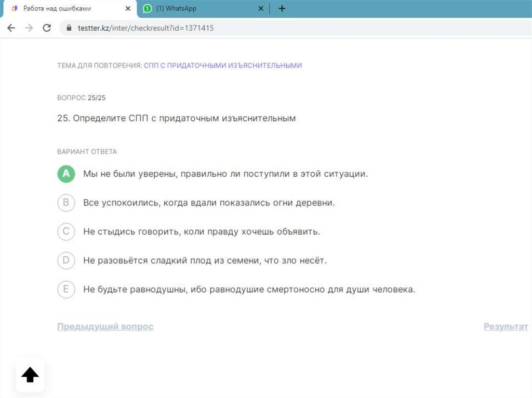Select answer option B circle
The image size is (532, 398).
click(66, 203)
